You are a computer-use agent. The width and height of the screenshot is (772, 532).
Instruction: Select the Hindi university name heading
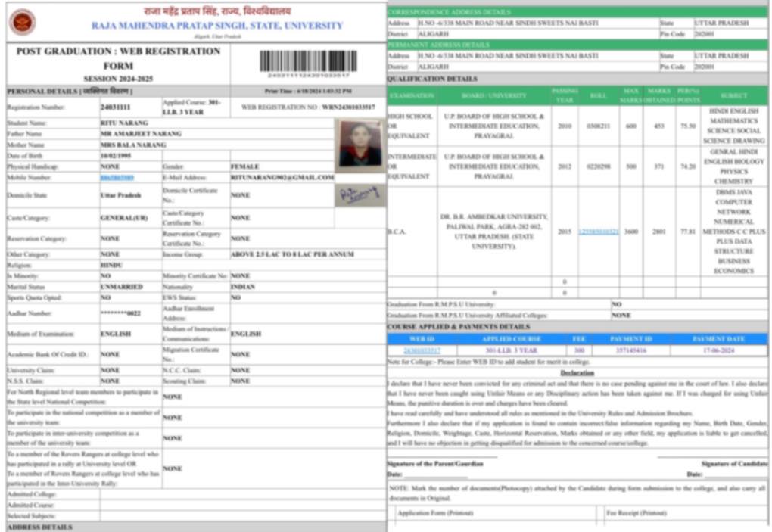point(217,11)
